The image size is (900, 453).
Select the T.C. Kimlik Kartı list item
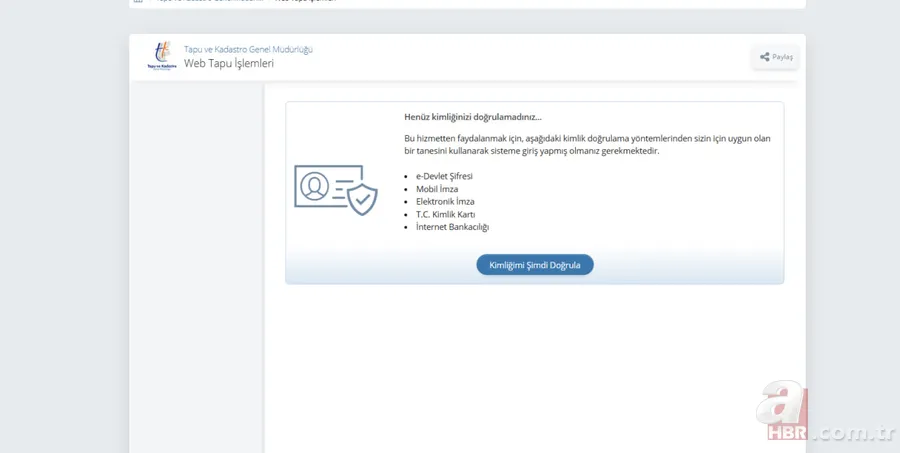click(445, 214)
